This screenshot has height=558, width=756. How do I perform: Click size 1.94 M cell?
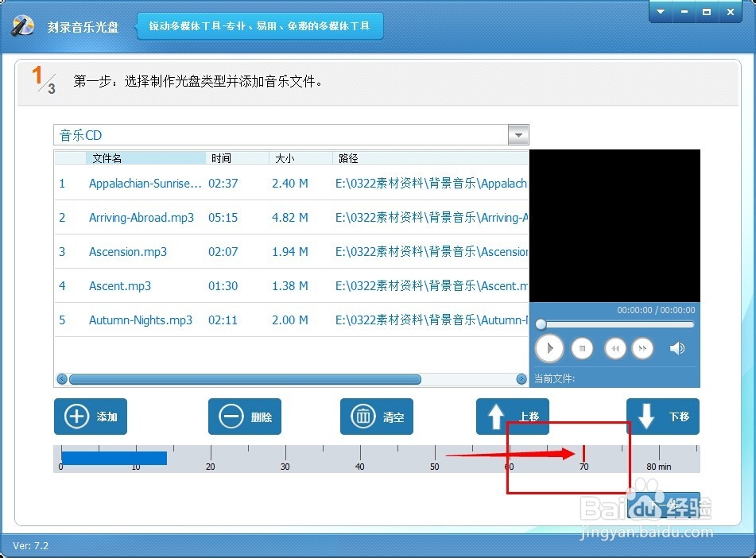click(x=290, y=252)
